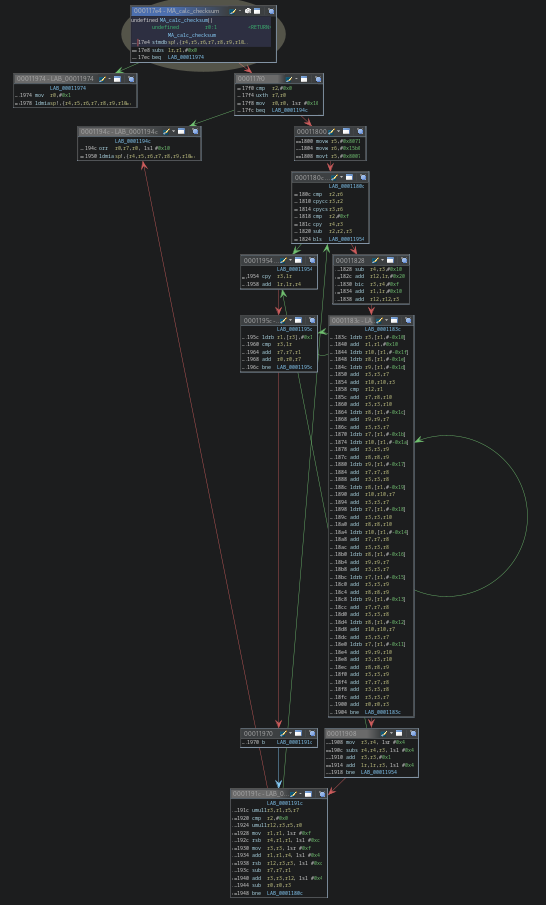This screenshot has width=546, height=905.
Task: Click pencil color icon on node 00011828
Action: click(x=375, y=260)
